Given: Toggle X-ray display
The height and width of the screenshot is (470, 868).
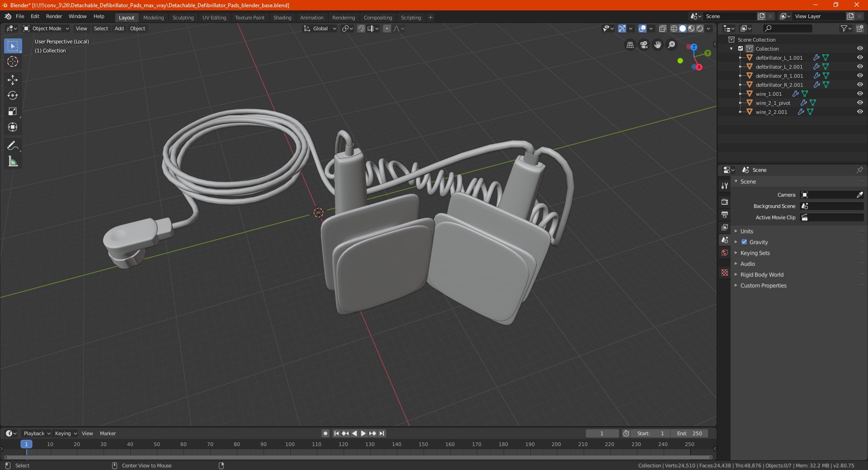Looking at the screenshot, I should coord(662,28).
